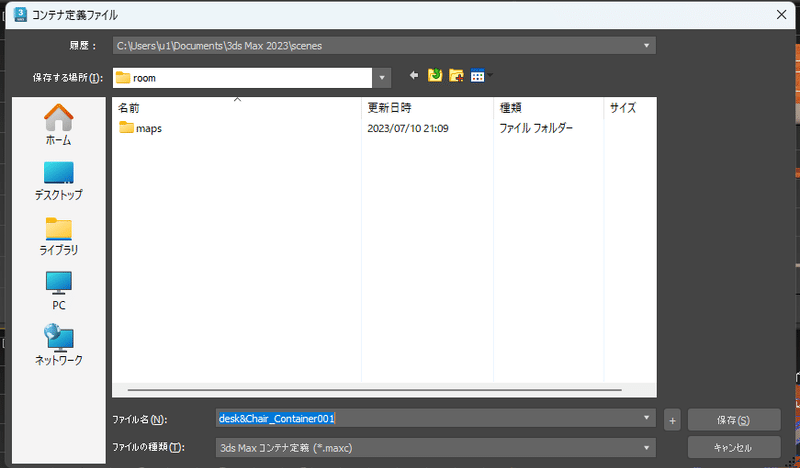This screenshot has width=800, height=468.
Task: Close the コンテナ定義ファイル dialog
Action: (781, 14)
